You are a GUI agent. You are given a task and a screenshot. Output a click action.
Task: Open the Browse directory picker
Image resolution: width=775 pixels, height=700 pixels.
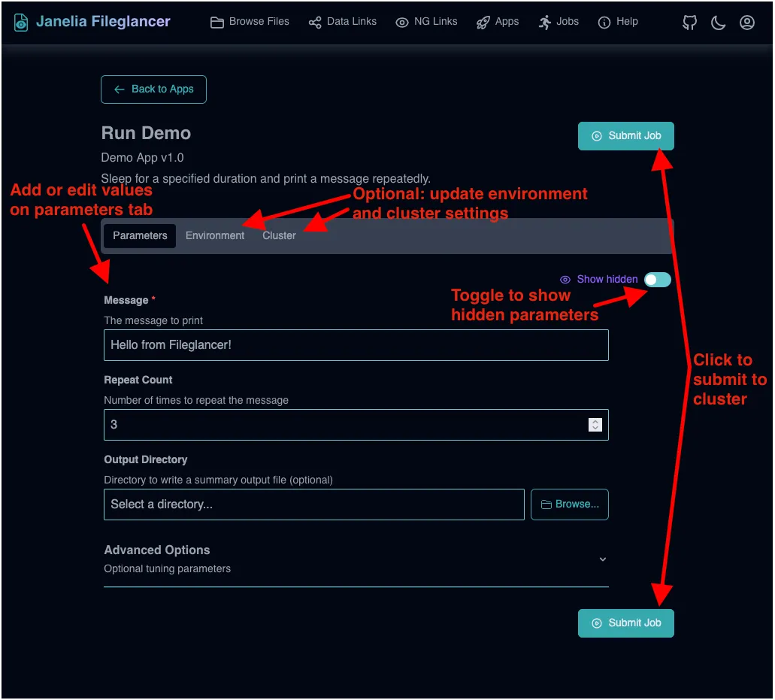(x=569, y=505)
